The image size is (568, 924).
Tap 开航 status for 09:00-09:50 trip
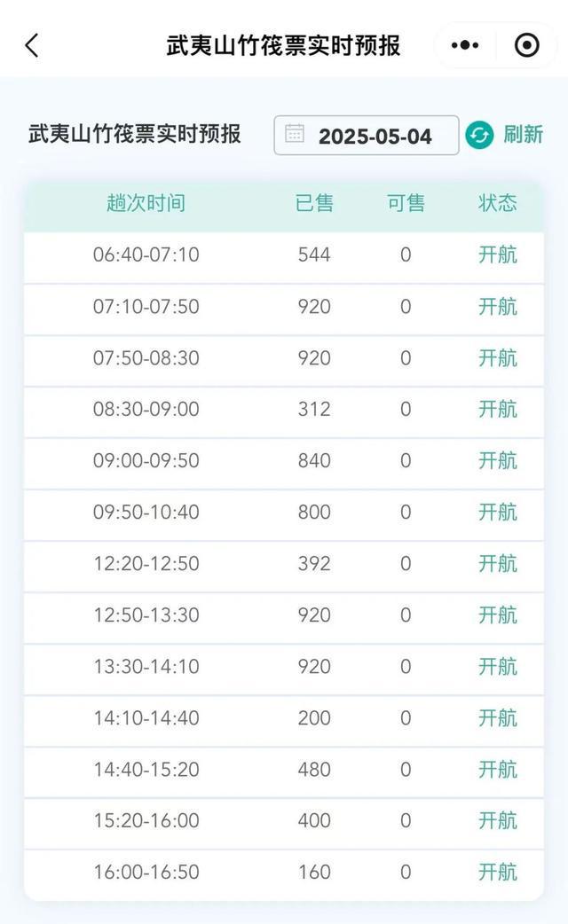tap(497, 461)
